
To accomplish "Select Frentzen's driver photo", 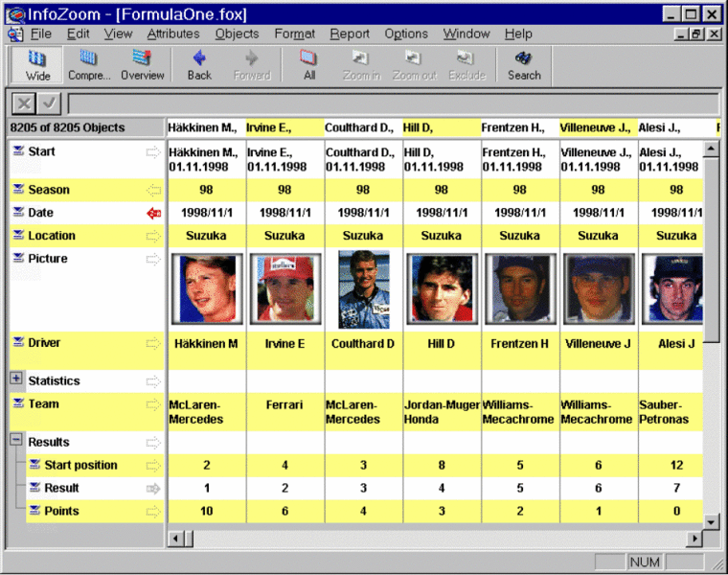I will (520, 288).
